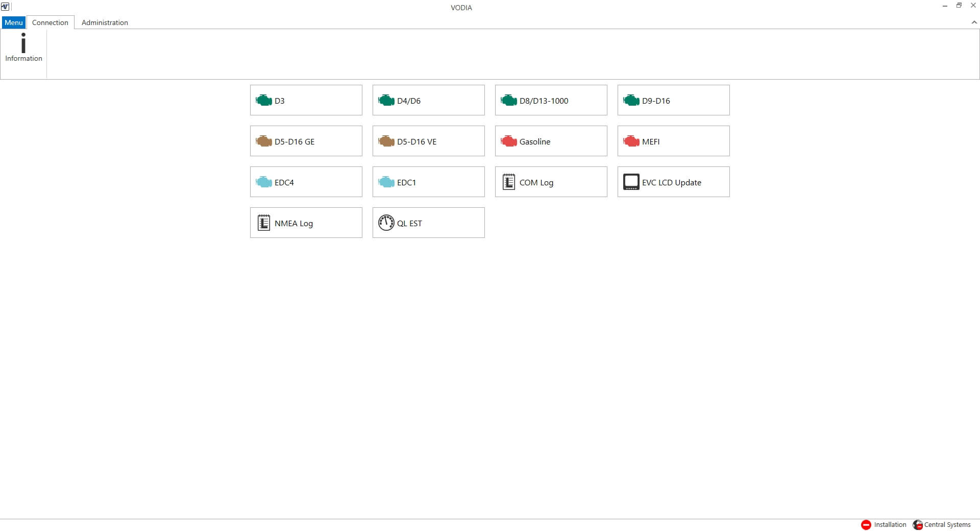Image resolution: width=980 pixels, height=531 pixels.
Task: Open the Administration tab
Action: click(x=105, y=22)
